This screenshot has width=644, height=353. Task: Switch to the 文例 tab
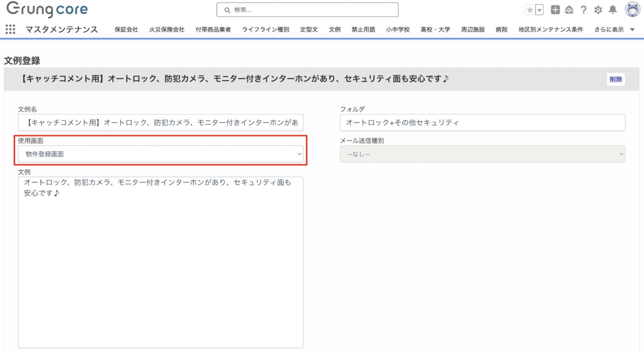click(x=334, y=30)
